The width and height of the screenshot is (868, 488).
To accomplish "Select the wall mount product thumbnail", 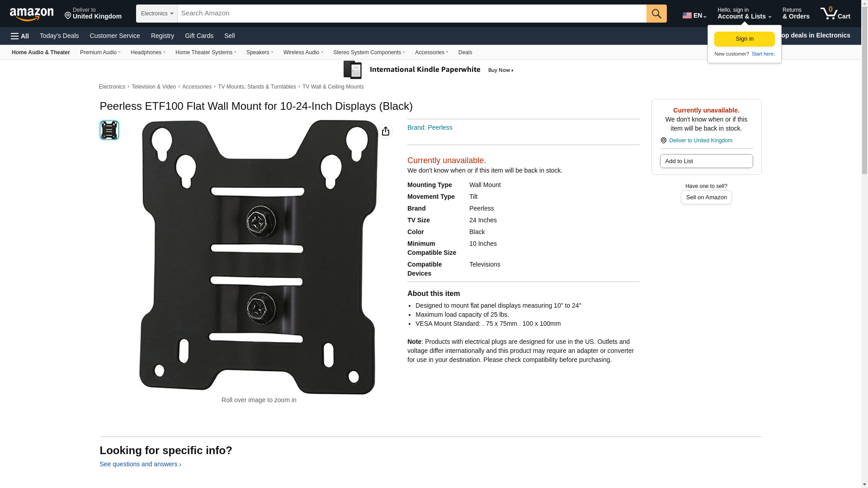I will pos(109,130).
